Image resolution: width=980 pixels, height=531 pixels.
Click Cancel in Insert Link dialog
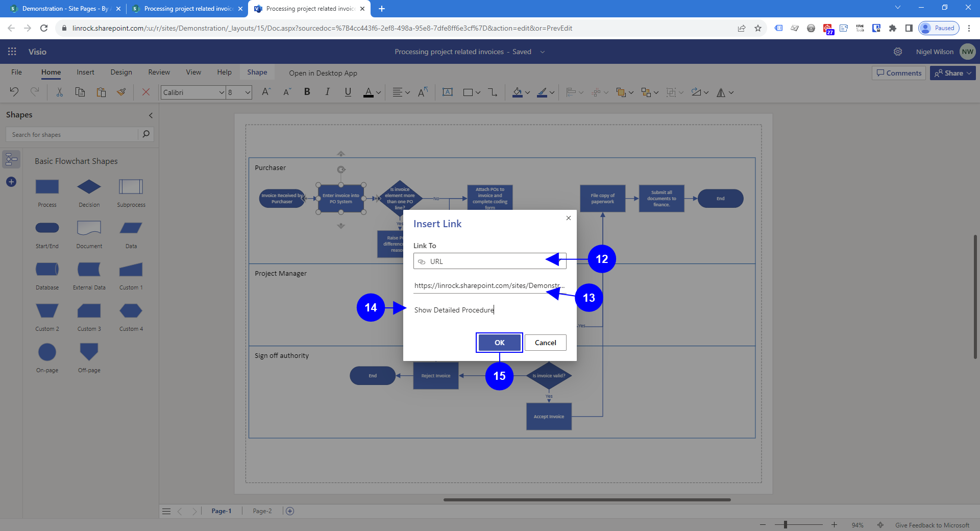pos(545,343)
